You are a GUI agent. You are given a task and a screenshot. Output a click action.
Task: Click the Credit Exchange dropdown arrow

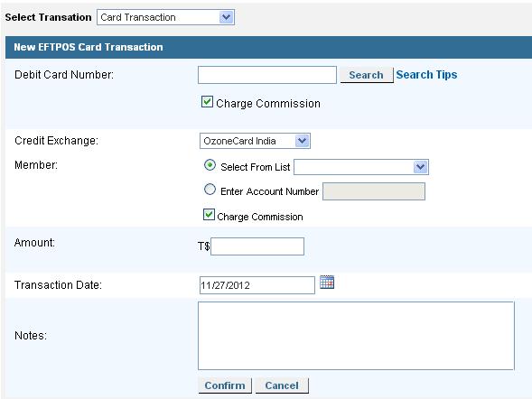pos(302,141)
